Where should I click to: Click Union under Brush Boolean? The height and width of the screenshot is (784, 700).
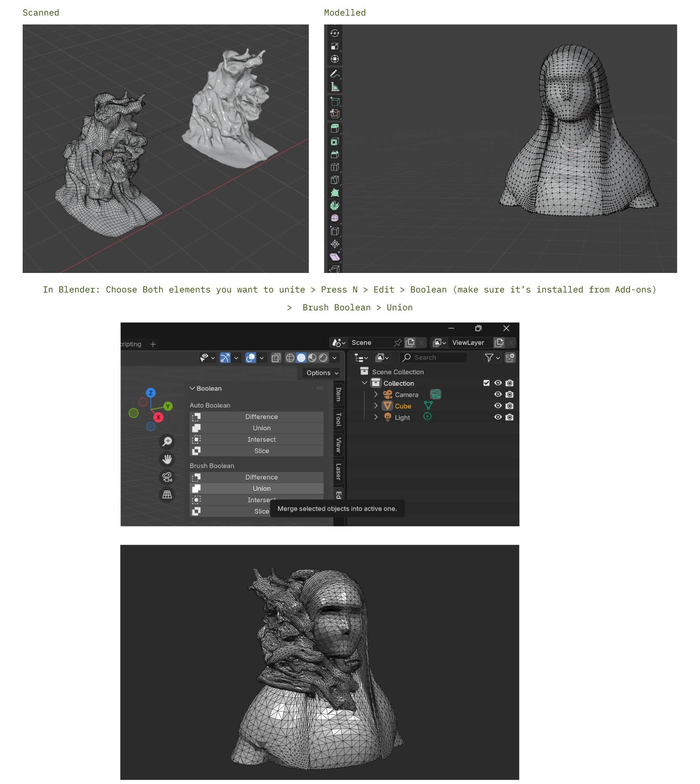coord(261,489)
